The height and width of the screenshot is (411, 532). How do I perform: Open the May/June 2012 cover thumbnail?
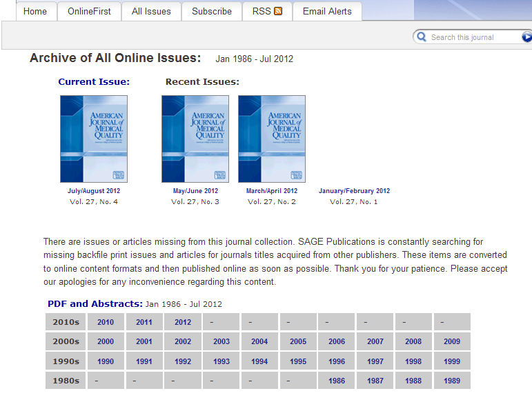[195, 139]
